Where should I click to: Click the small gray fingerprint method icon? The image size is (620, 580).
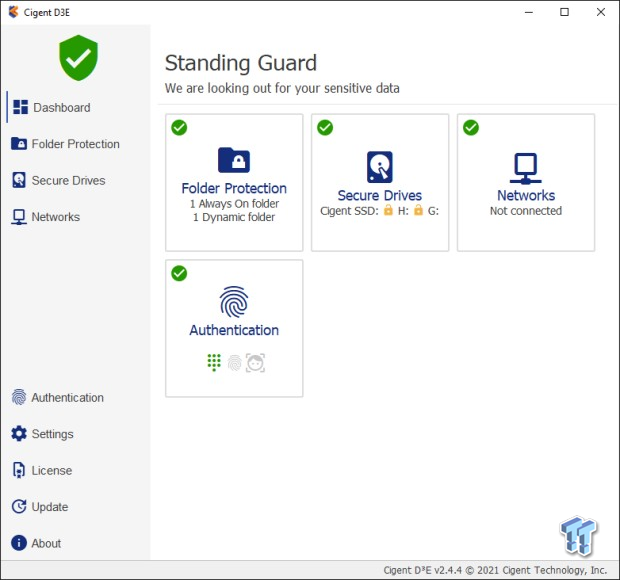234,363
